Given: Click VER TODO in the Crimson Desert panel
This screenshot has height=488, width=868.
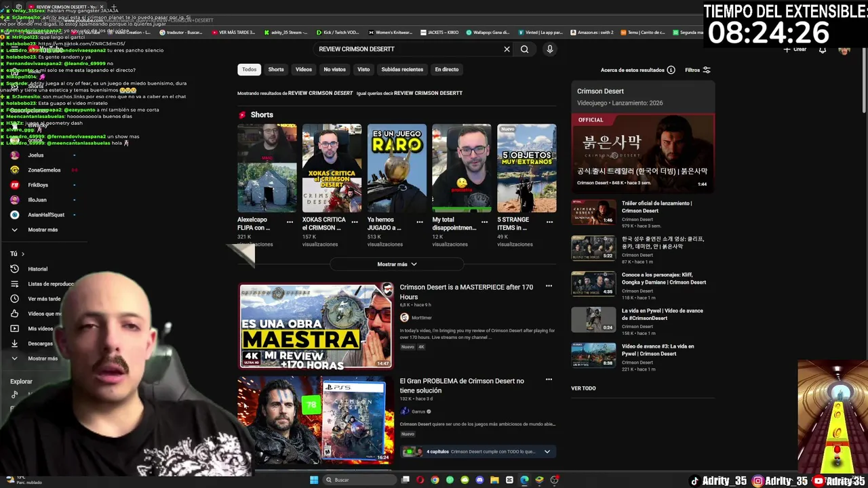Looking at the screenshot, I should (x=583, y=388).
